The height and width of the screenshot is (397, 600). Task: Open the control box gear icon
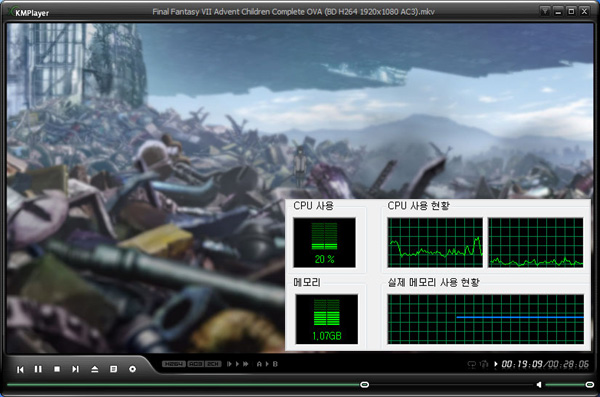pyautogui.click(x=132, y=369)
